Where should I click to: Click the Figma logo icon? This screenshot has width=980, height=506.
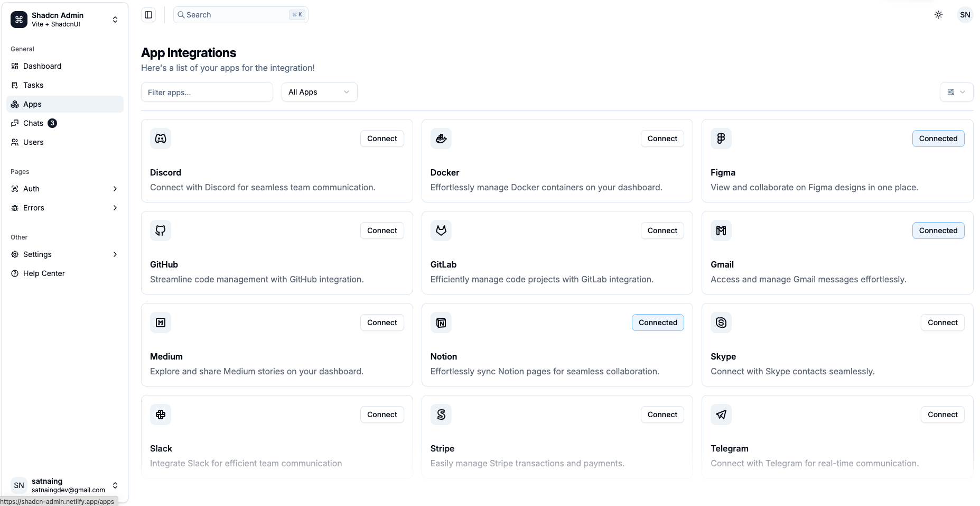pos(721,139)
